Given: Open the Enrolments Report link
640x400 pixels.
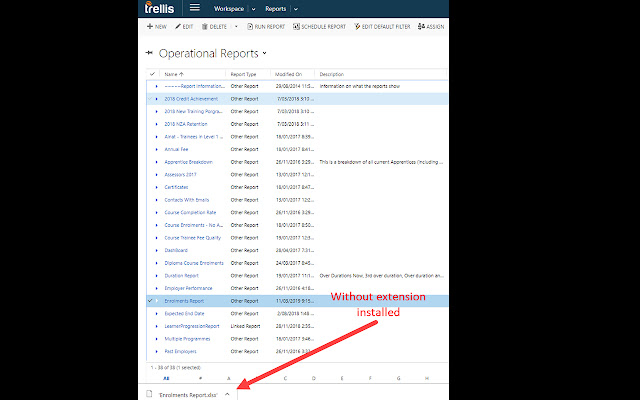Looking at the screenshot, I should [184, 301].
